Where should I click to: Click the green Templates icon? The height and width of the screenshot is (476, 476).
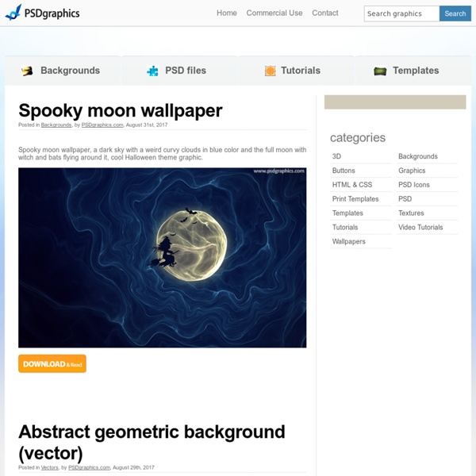pos(380,71)
